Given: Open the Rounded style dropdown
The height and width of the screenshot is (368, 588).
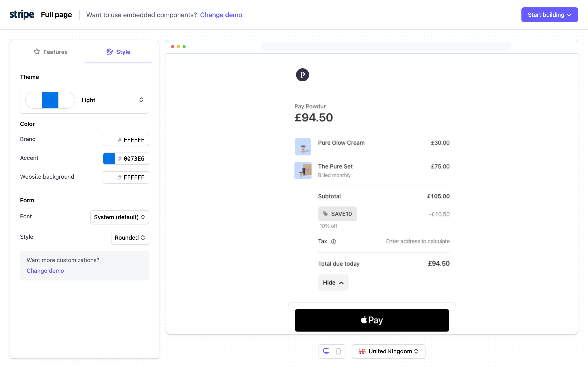Looking at the screenshot, I should (x=130, y=238).
